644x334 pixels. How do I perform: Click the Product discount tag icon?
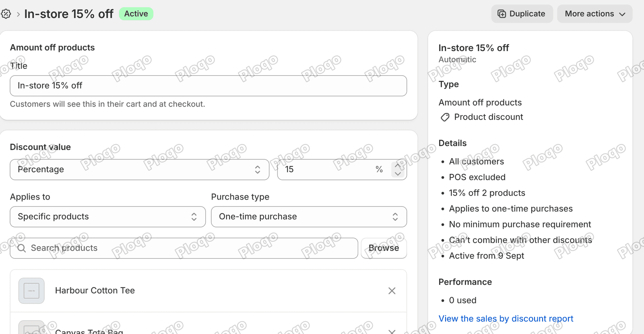click(445, 117)
